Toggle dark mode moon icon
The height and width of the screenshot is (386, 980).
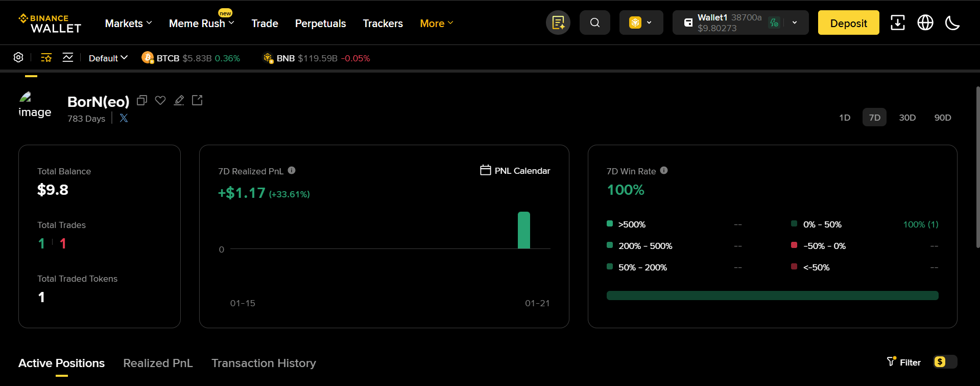(952, 22)
